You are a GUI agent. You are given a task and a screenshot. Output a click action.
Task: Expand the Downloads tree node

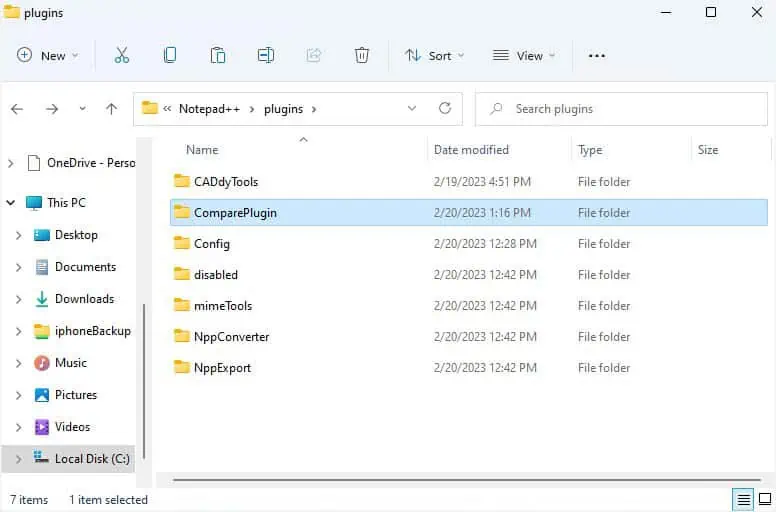19,299
